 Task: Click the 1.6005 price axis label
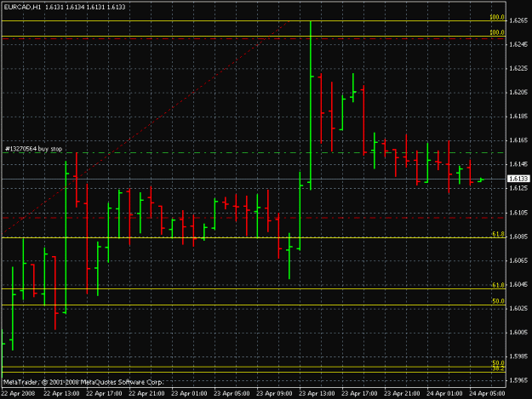coord(518,333)
